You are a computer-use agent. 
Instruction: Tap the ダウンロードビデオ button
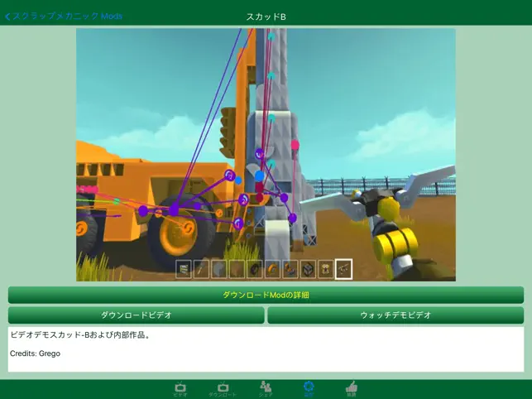[136, 315]
